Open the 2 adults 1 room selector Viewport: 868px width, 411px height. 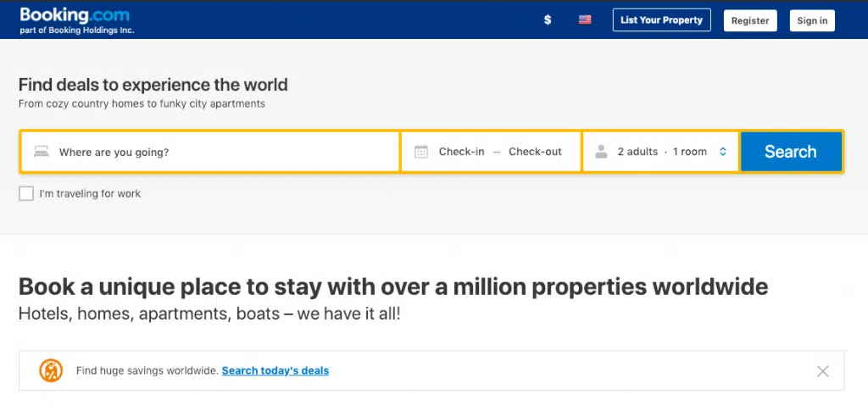click(x=661, y=152)
